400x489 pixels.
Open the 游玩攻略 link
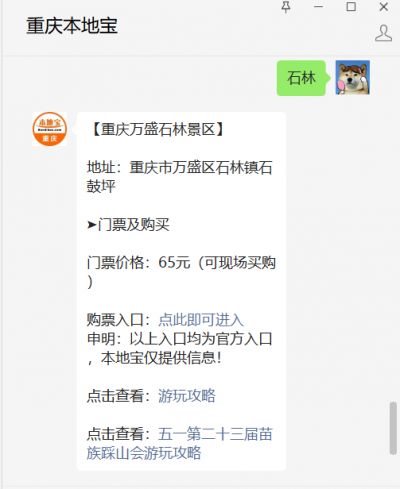187,396
